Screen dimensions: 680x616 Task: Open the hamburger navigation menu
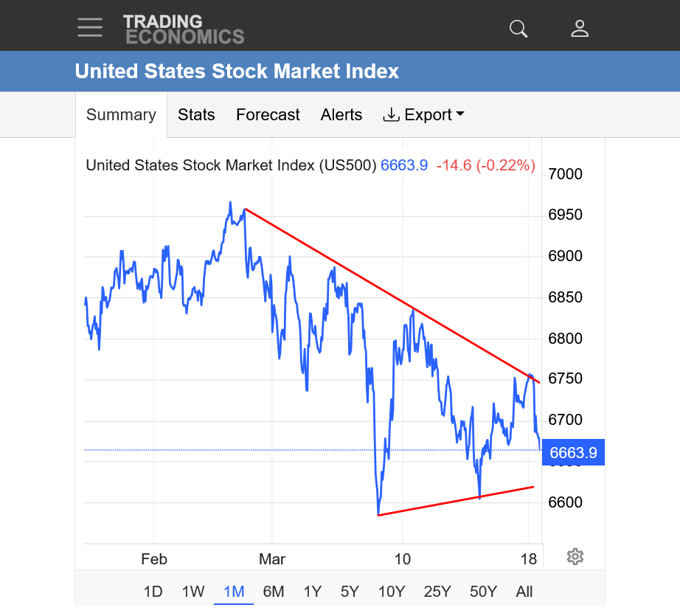(90, 27)
